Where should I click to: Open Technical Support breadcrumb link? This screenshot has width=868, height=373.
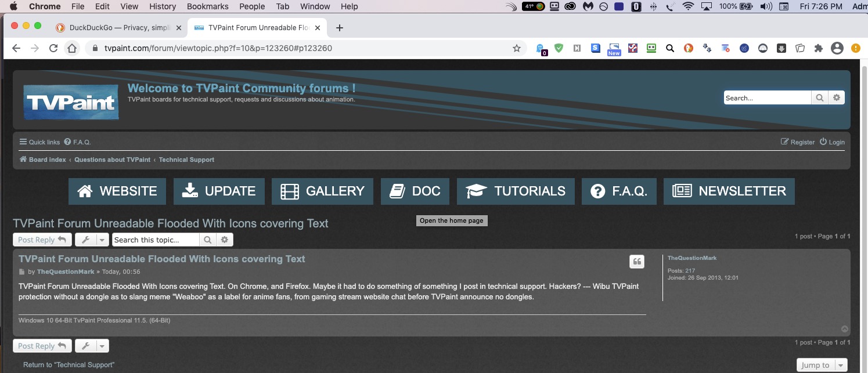pyautogui.click(x=186, y=160)
